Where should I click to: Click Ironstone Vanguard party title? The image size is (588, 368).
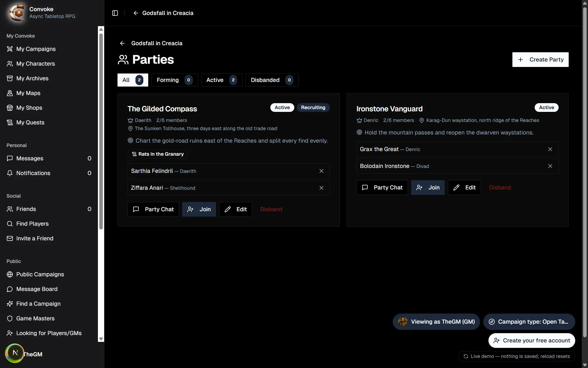pyautogui.click(x=389, y=109)
